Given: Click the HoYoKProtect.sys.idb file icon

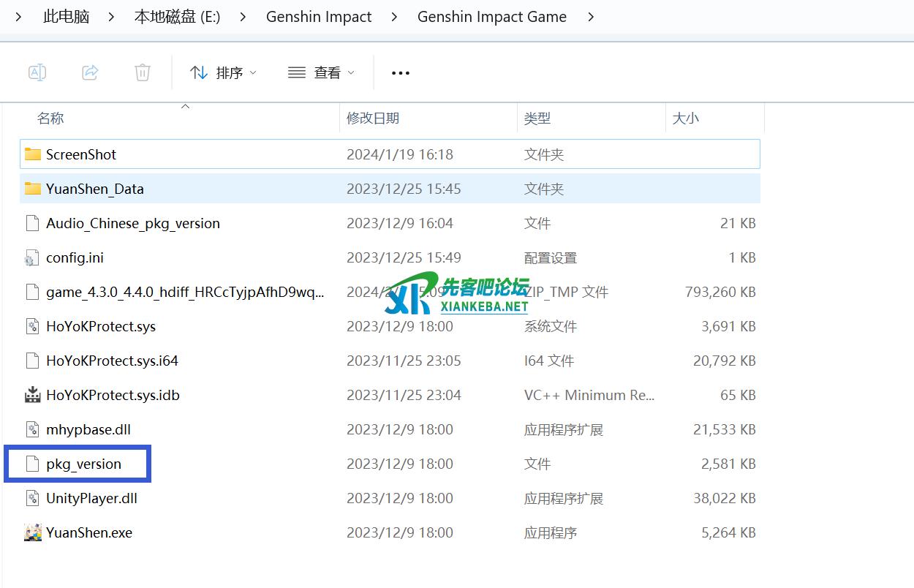Looking at the screenshot, I should (32, 395).
